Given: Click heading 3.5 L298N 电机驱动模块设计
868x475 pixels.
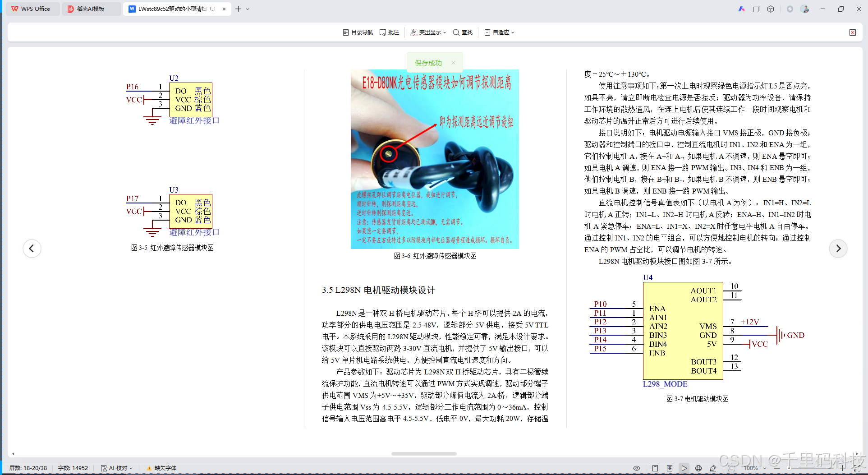Looking at the screenshot, I should 378,290.
